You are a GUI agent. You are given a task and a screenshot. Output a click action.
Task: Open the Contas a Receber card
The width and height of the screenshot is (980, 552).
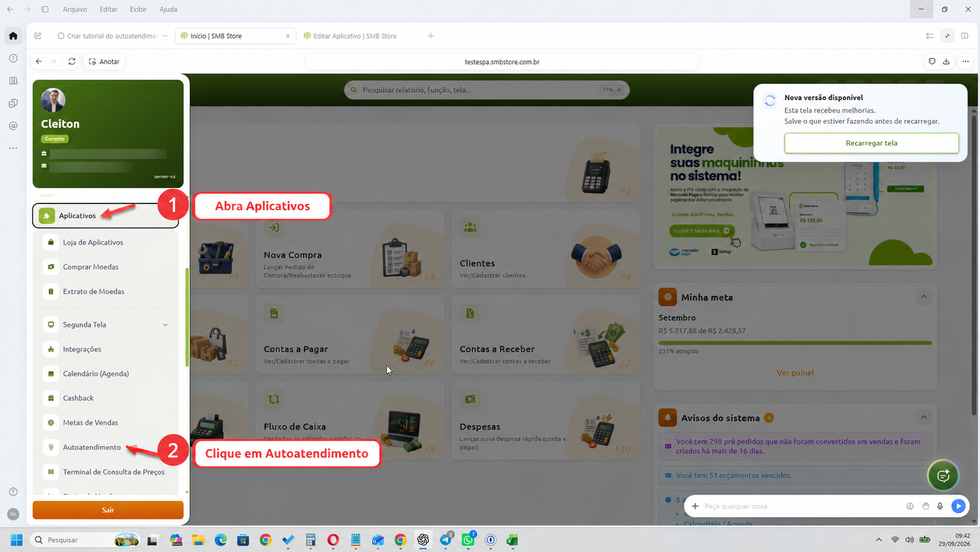(546, 334)
